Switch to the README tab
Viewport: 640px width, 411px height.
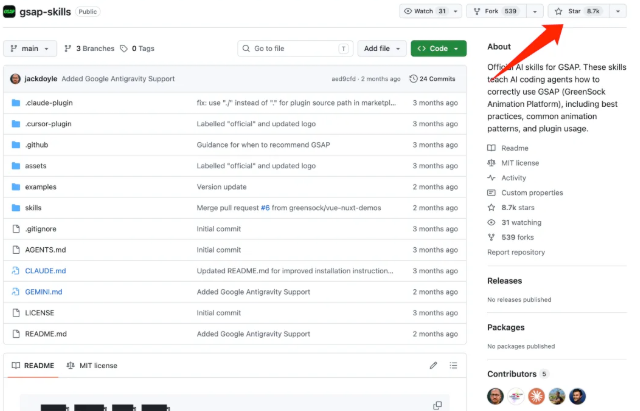click(x=33, y=366)
